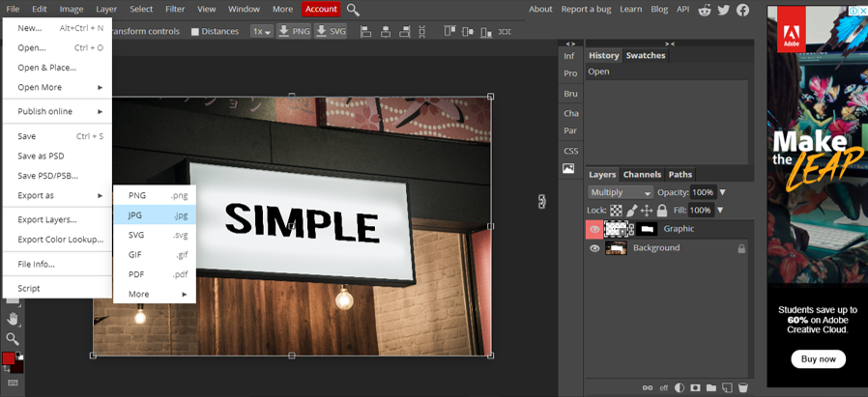Choose PNG from the export submenu
The height and width of the screenshot is (397, 868).
(x=155, y=196)
